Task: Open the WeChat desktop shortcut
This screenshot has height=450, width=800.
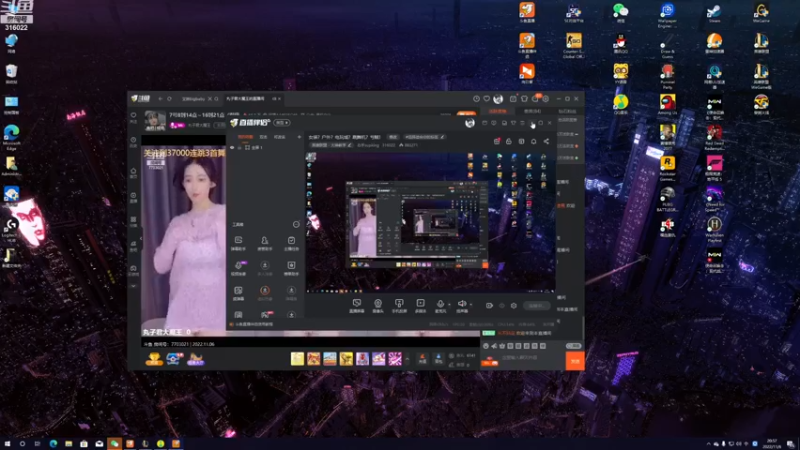Action: click(620, 13)
